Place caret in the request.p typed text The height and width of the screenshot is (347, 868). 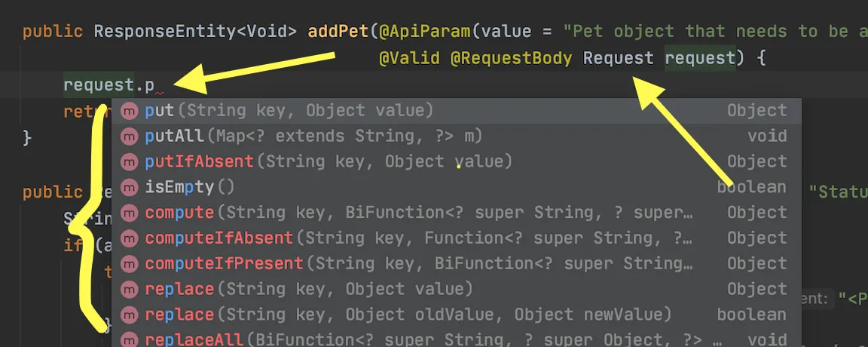tap(108, 85)
